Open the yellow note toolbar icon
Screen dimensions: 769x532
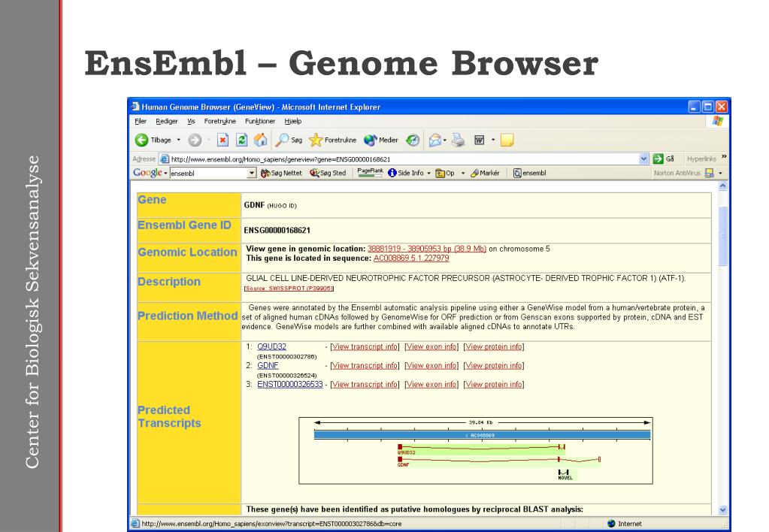coord(507,141)
